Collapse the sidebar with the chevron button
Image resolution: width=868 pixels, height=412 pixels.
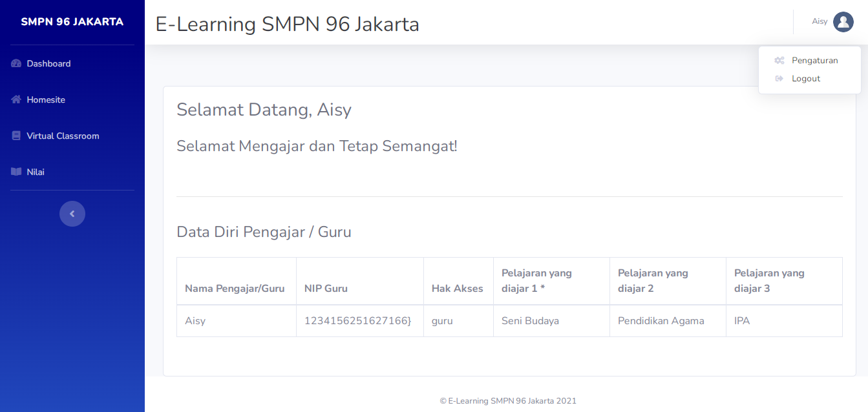(72, 214)
